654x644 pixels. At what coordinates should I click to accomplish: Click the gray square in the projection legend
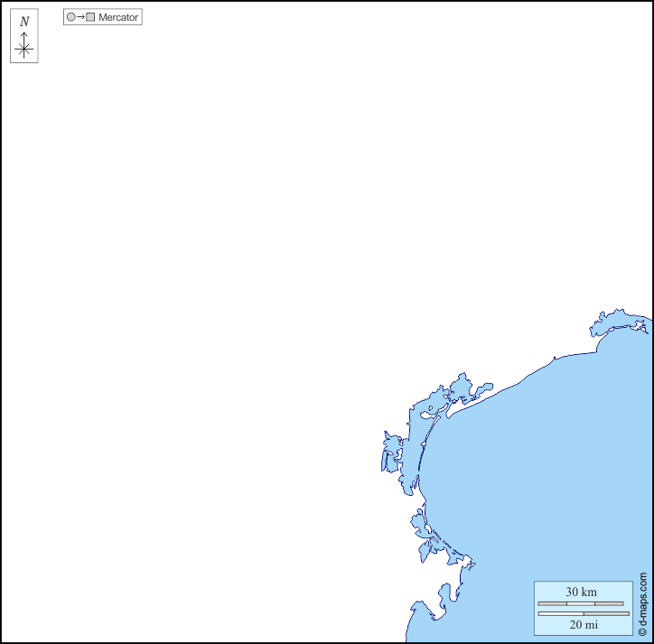pyautogui.click(x=90, y=17)
